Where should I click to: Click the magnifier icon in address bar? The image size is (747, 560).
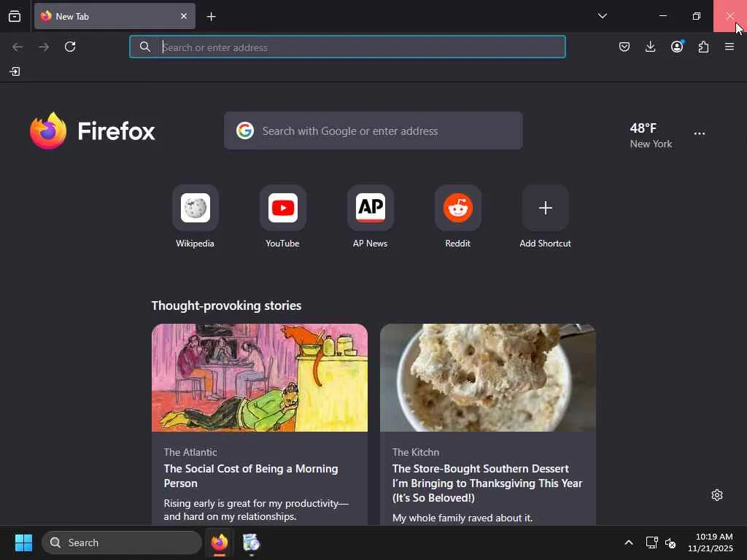145,47
